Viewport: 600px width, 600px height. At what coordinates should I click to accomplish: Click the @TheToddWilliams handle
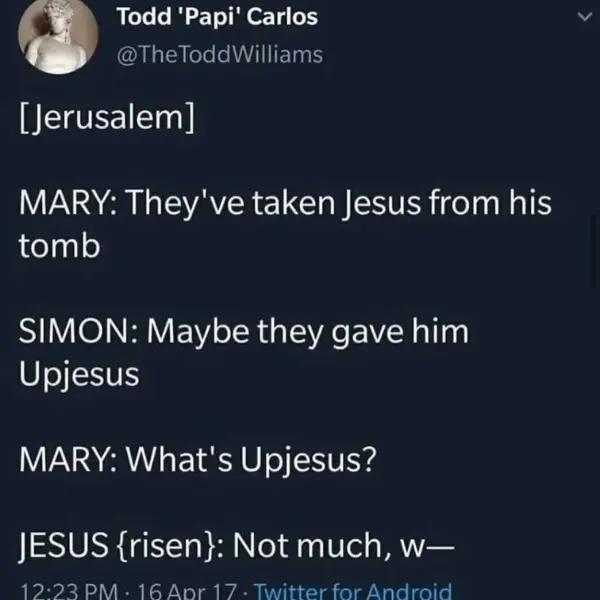pos(220,54)
